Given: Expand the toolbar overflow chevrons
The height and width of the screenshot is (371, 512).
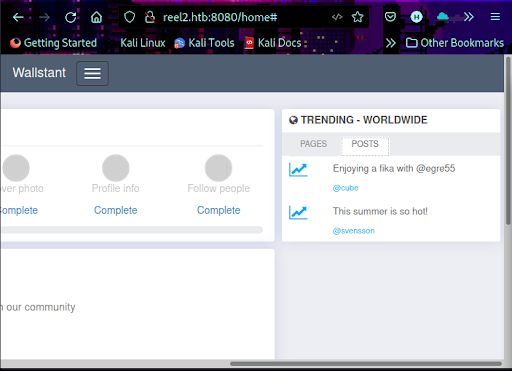Looking at the screenshot, I should coord(469,17).
